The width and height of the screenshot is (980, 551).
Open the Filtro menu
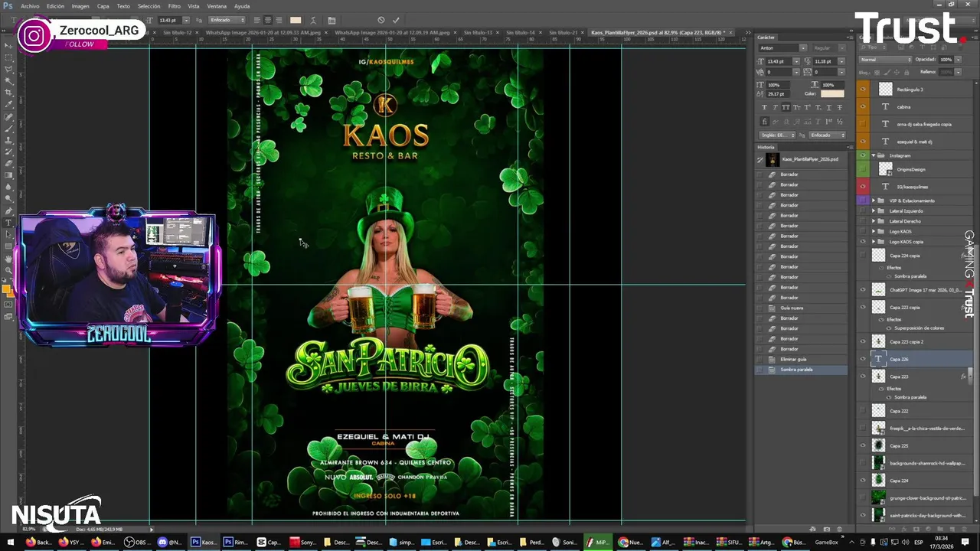(x=174, y=6)
